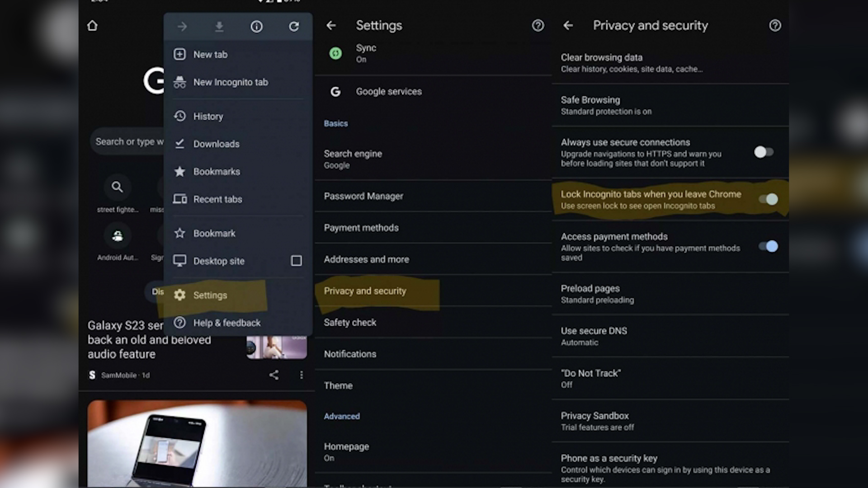868x488 pixels.
Task: Open the Safe Browsing setting
Action: coord(670,105)
